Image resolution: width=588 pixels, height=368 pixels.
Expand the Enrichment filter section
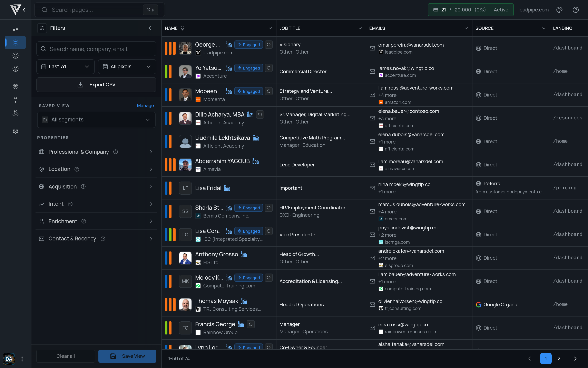96,221
